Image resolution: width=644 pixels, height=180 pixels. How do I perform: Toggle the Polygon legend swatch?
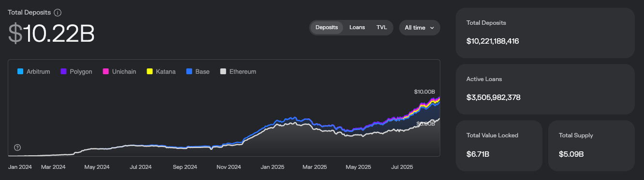pos(63,72)
